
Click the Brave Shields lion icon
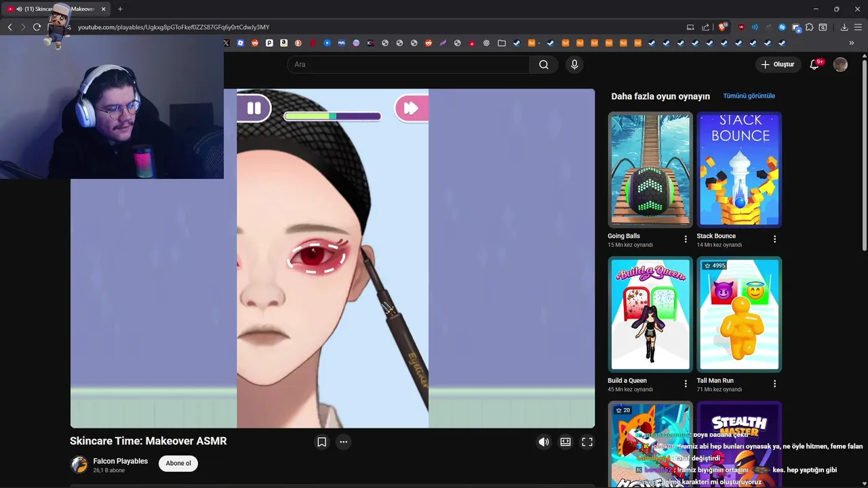[723, 27]
